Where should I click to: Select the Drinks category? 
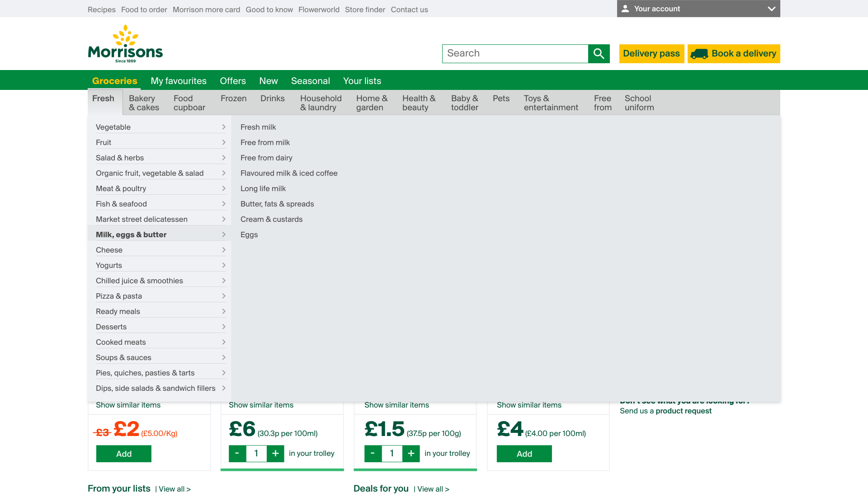[x=273, y=98]
